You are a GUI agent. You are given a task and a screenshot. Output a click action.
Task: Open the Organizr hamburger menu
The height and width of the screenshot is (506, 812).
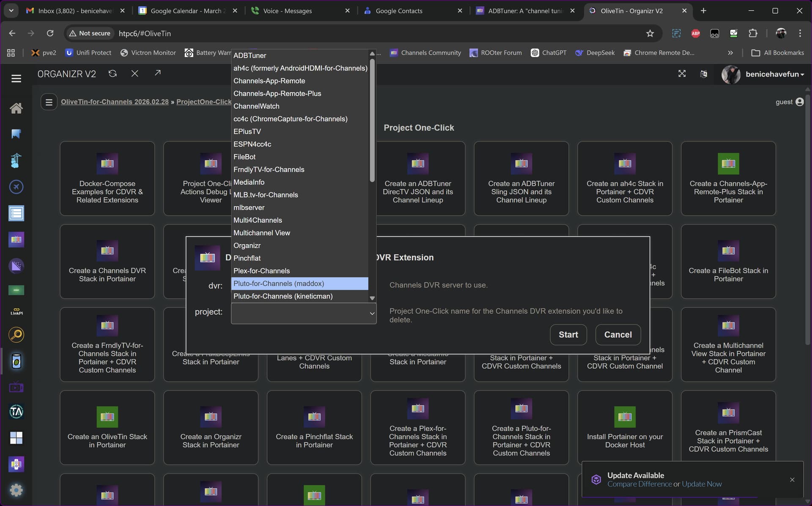pos(16,79)
